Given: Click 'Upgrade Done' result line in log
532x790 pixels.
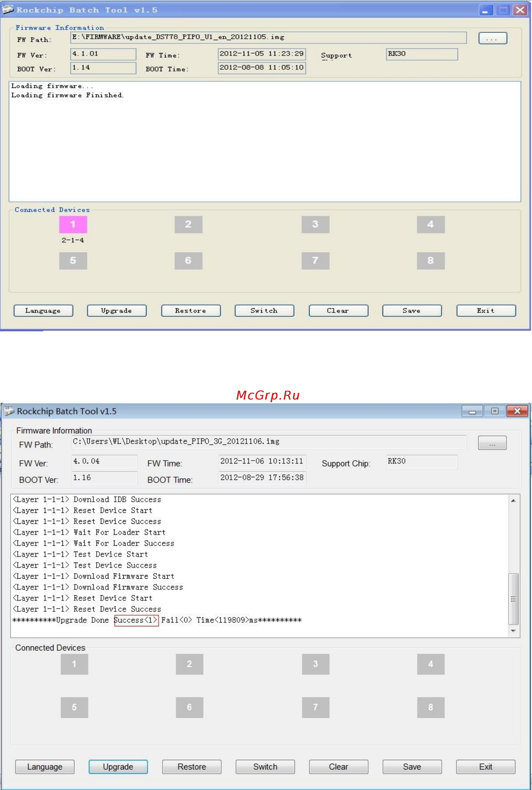Looking at the screenshot, I should point(157,620).
